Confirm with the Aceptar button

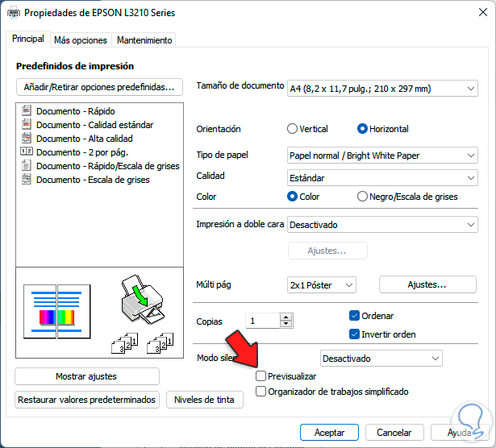[x=329, y=432]
